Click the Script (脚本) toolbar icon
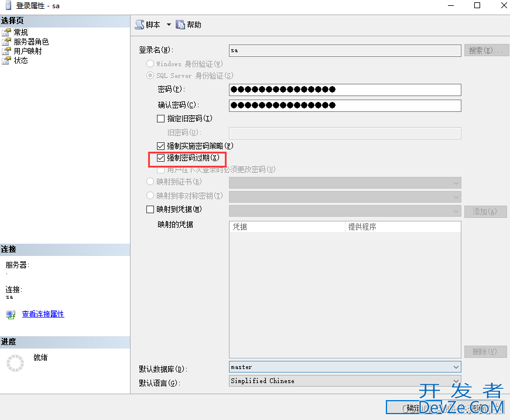The image size is (510, 420). [x=139, y=25]
